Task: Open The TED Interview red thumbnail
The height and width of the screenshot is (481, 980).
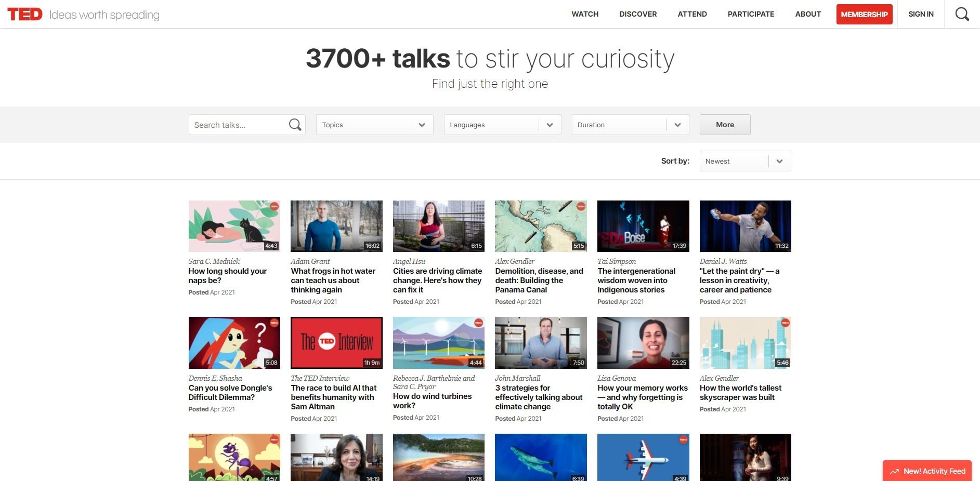Action: pos(336,342)
